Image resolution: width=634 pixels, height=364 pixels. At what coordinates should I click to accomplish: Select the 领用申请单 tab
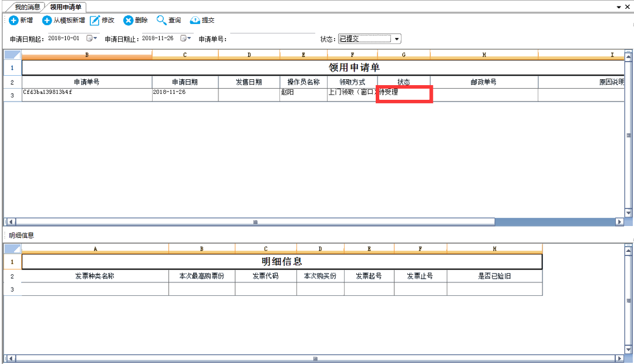(66, 7)
